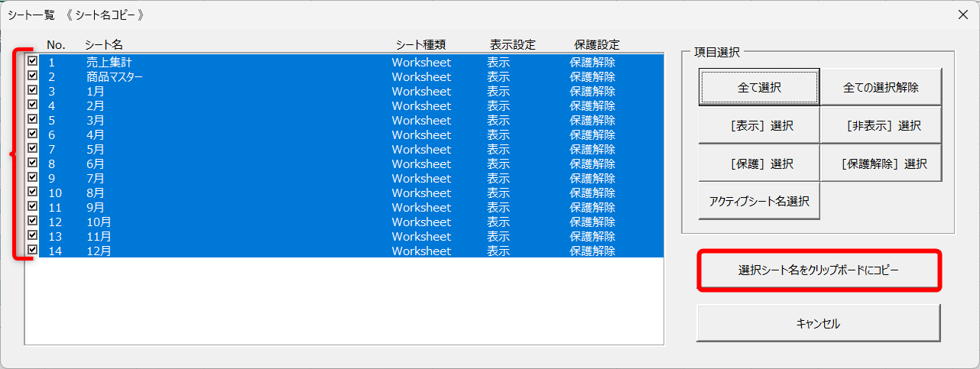Click sheet name 3月 in the list

[96, 120]
